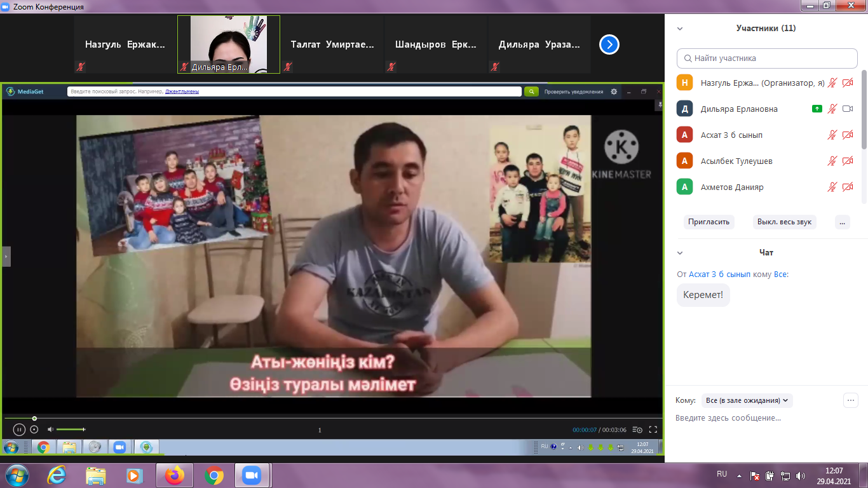Click Проверить уведомления in MediaGet
The height and width of the screenshot is (488, 868).
tap(574, 91)
